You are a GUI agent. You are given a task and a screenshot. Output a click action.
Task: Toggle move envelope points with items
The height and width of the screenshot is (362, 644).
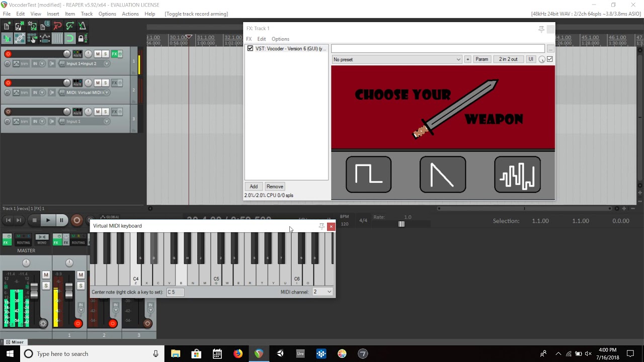point(44,38)
